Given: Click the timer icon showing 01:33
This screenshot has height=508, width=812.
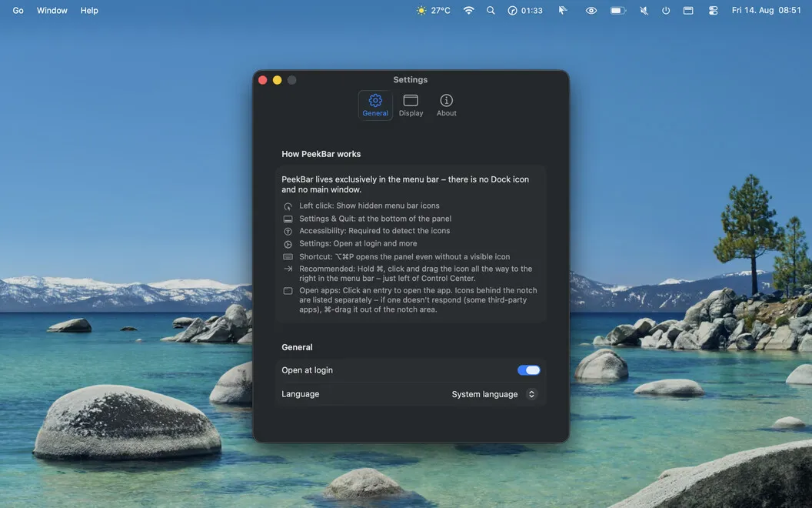Looking at the screenshot, I should (x=525, y=10).
